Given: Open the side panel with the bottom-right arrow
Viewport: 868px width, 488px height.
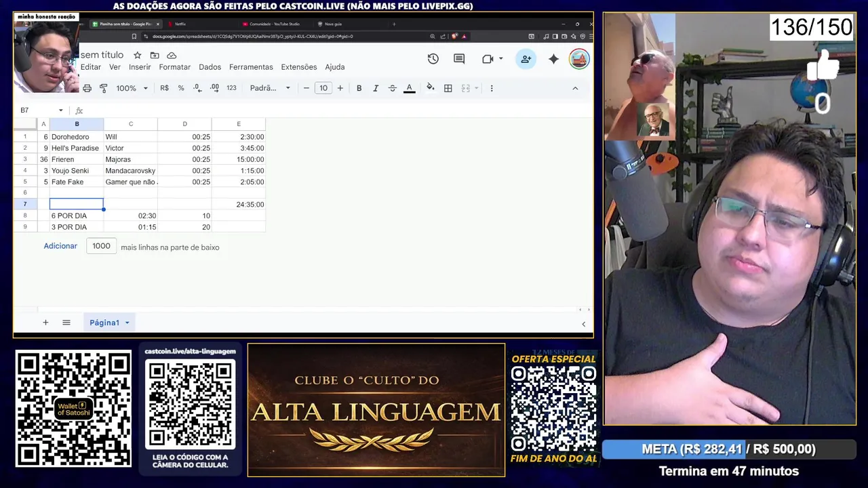Looking at the screenshot, I should coord(583,324).
